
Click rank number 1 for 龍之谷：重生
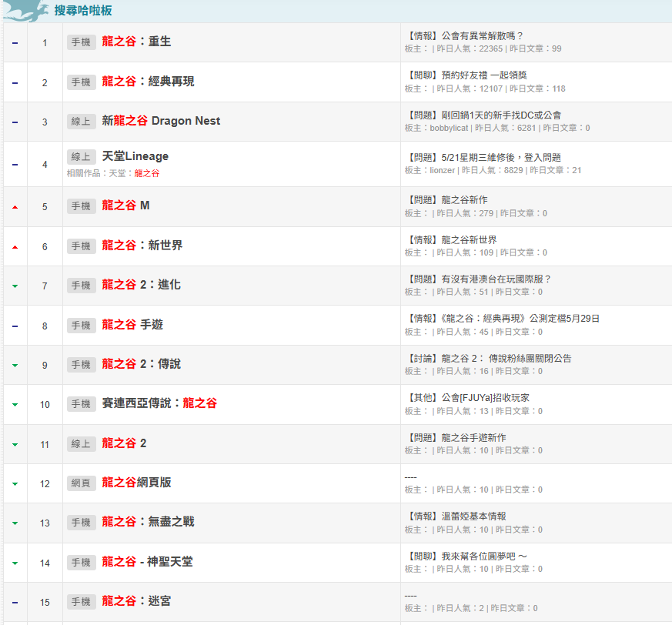45,43
